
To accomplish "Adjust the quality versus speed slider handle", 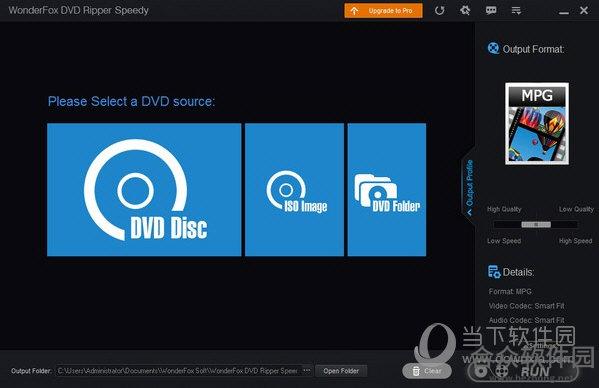I will (x=536, y=225).
